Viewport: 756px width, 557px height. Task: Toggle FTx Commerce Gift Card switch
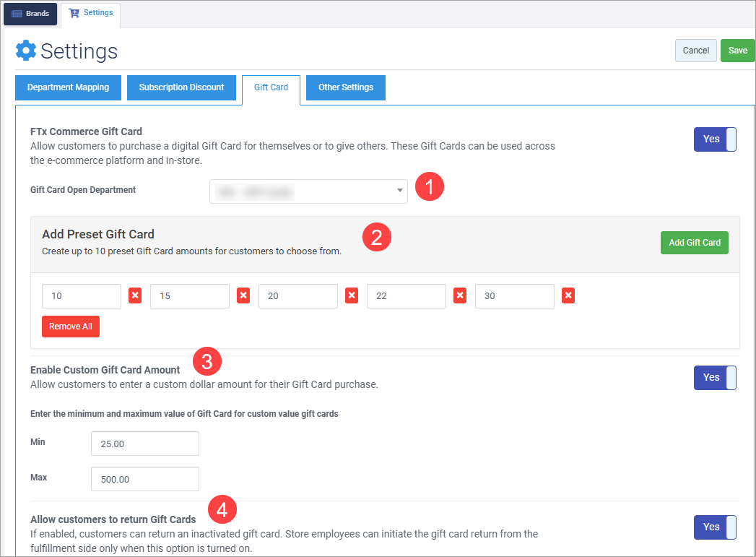tap(714, 139)
